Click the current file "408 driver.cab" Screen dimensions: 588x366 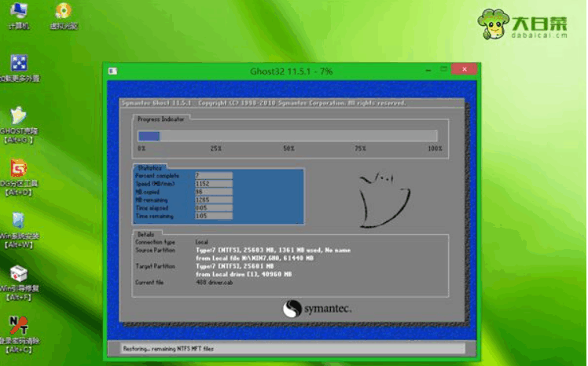click(214, 283)
